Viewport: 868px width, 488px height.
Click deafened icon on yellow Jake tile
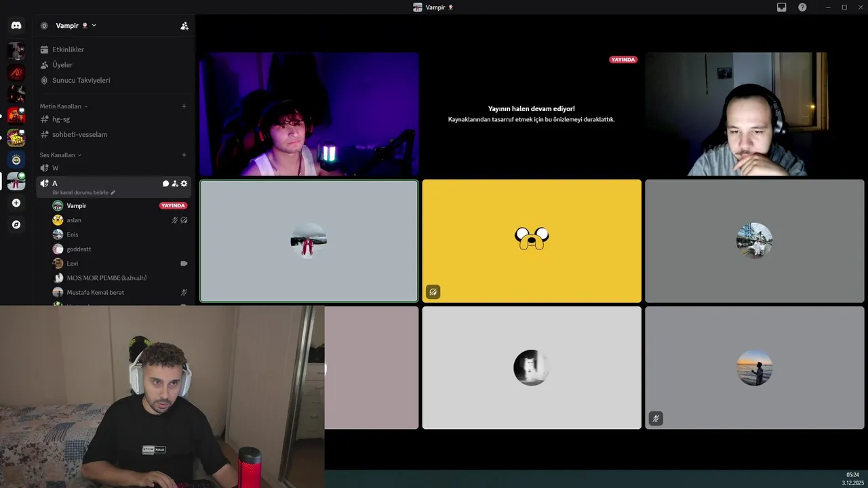click(433, 292)
